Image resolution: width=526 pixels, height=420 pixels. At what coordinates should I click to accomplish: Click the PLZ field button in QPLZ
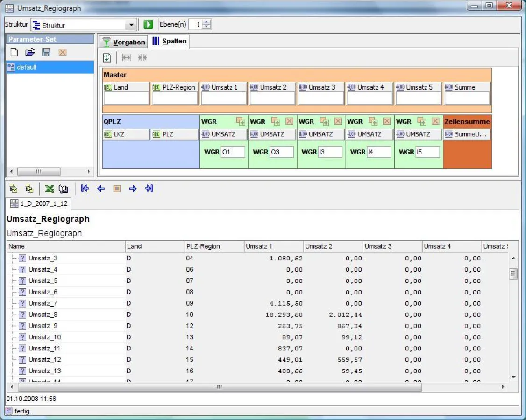coord(175,134)
